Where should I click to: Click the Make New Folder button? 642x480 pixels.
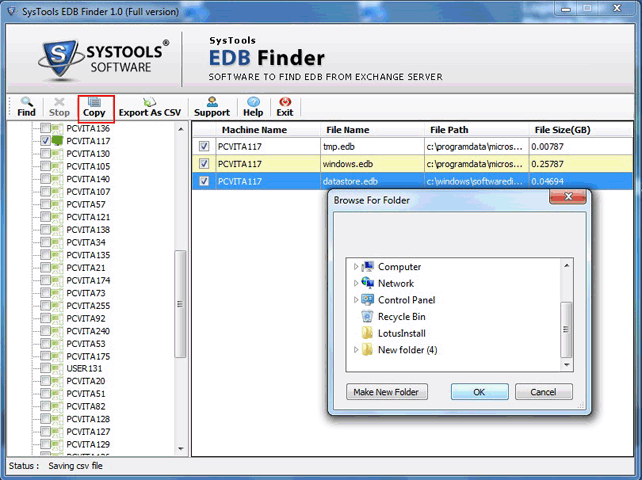point(387,392)
